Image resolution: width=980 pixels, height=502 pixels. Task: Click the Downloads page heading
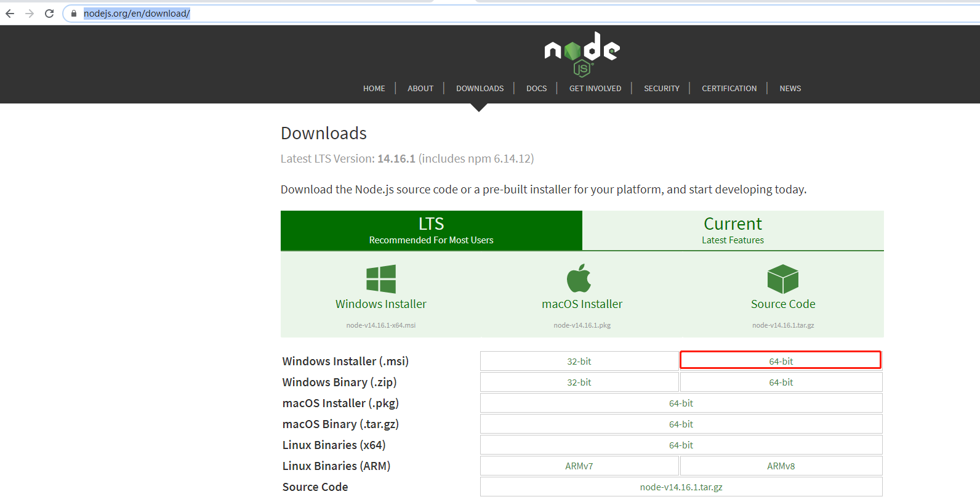[x=324, y=134]
